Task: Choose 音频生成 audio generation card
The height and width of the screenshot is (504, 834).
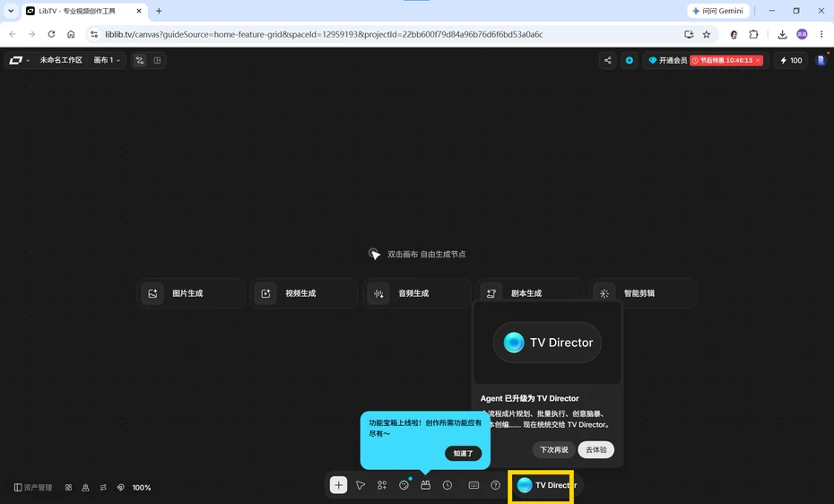Action: coord(416,293)
